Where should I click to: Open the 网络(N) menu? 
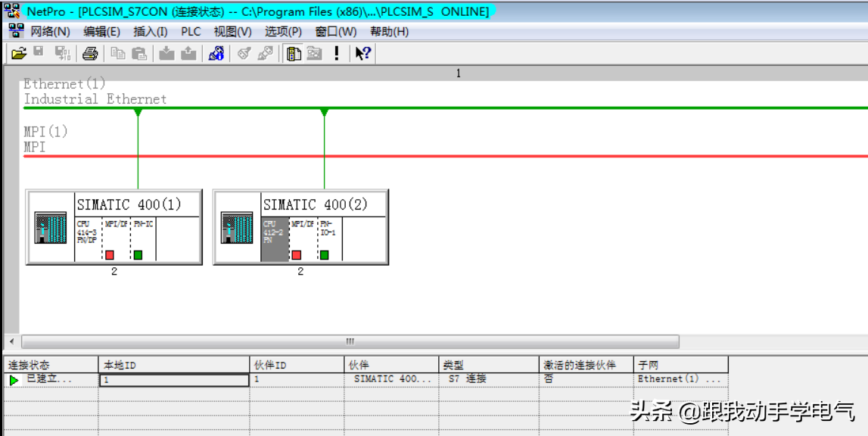(x=49, y=32)
